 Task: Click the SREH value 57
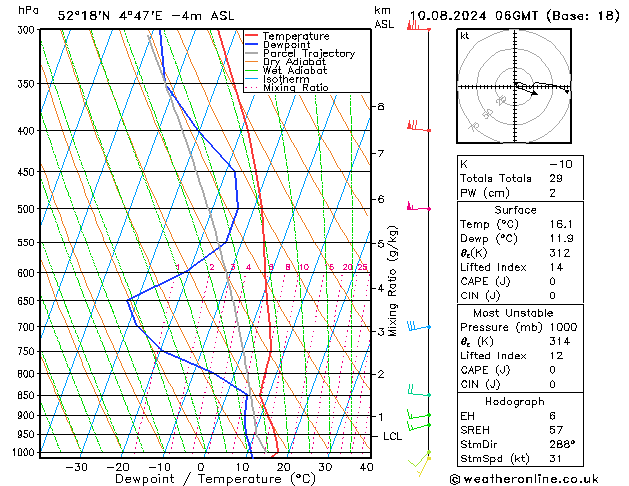point(556,430)
